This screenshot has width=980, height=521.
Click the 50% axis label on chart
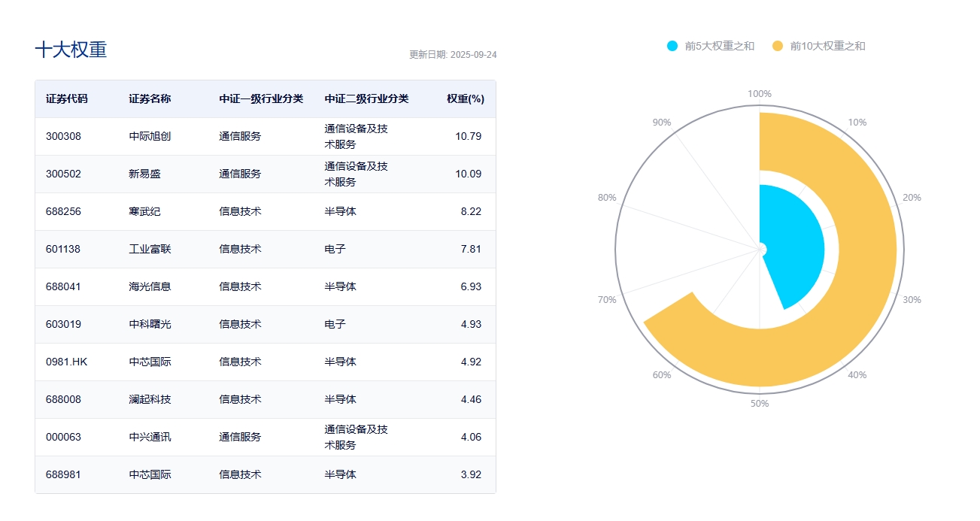click(760, 404)
